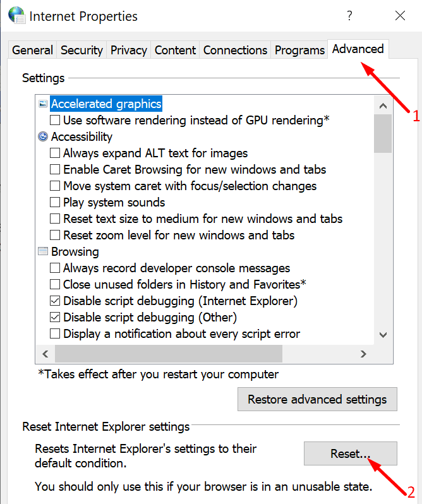The image size is (422, 504).
Task: Click Restore advanced settings button
Action: coord(317,399)
